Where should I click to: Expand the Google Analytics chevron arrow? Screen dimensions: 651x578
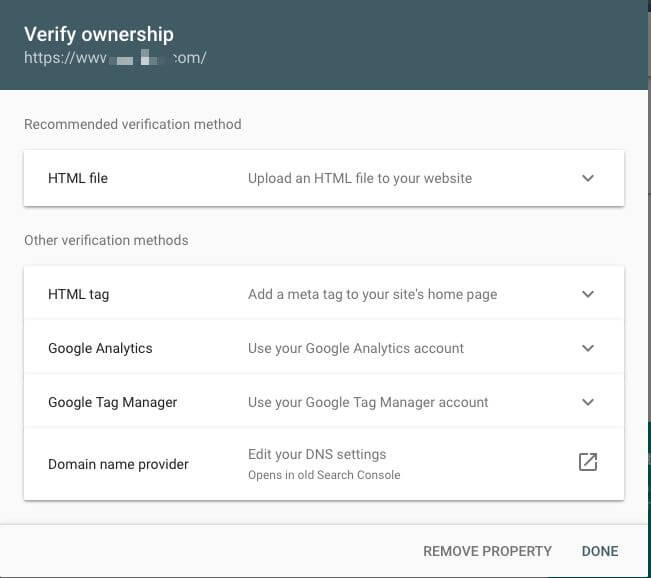(588, 348)
